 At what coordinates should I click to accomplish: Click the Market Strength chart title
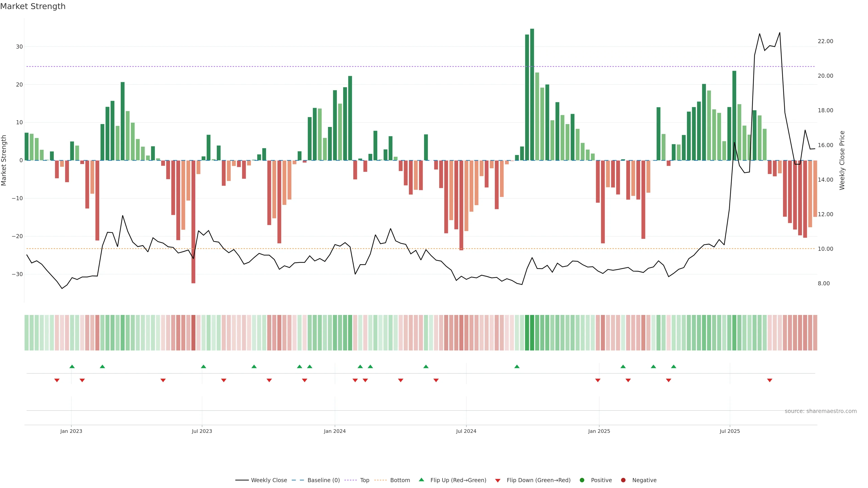[33, 6]
